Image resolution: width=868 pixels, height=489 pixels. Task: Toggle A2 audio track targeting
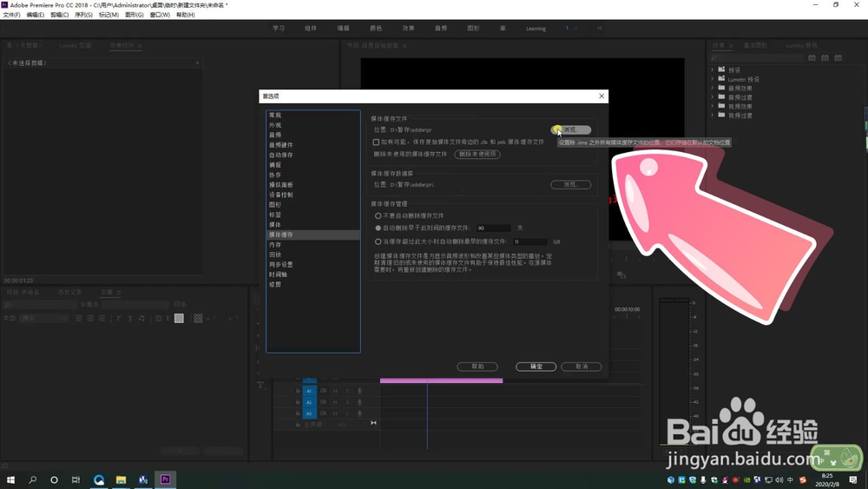[x=310, y=402]
